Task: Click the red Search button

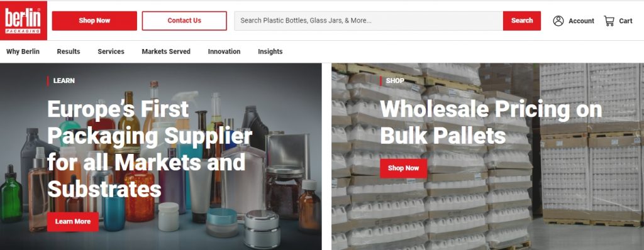Action: pyautogui.click(x=522, y=21)
